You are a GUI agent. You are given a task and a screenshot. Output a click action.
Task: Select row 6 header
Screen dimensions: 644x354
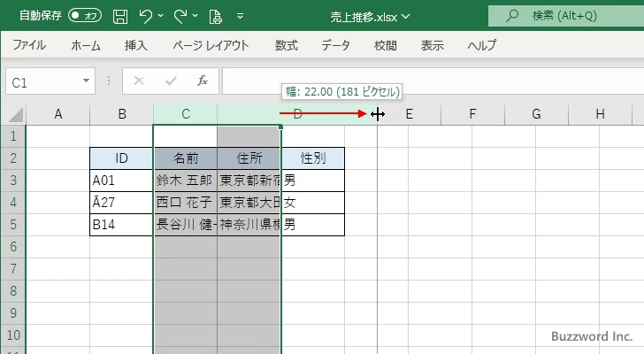click(13, 247)
